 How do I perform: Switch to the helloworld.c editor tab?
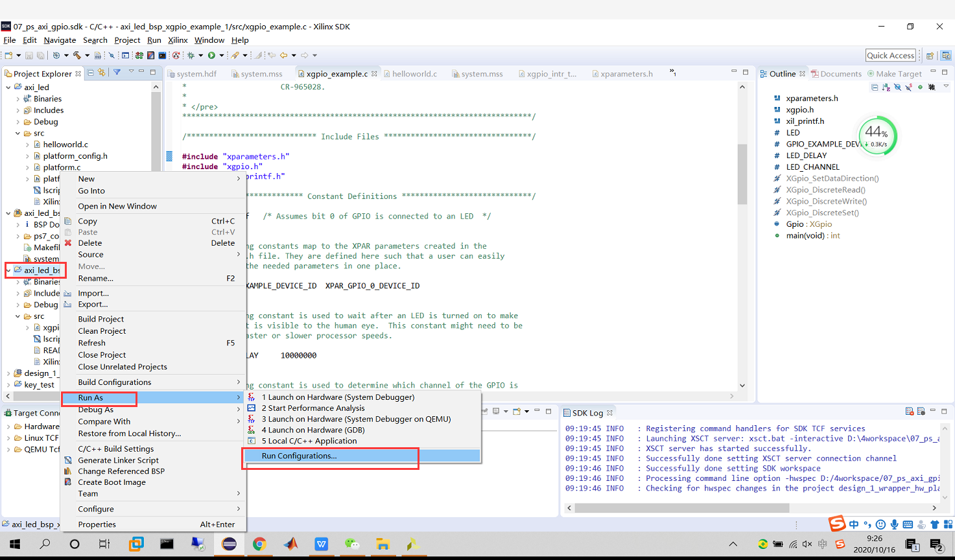409,74
